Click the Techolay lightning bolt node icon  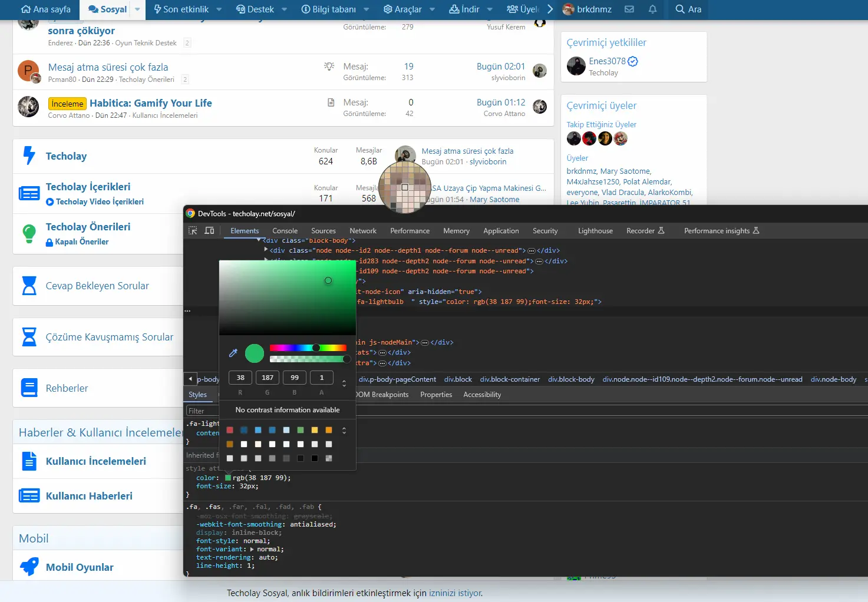(29, 156)
